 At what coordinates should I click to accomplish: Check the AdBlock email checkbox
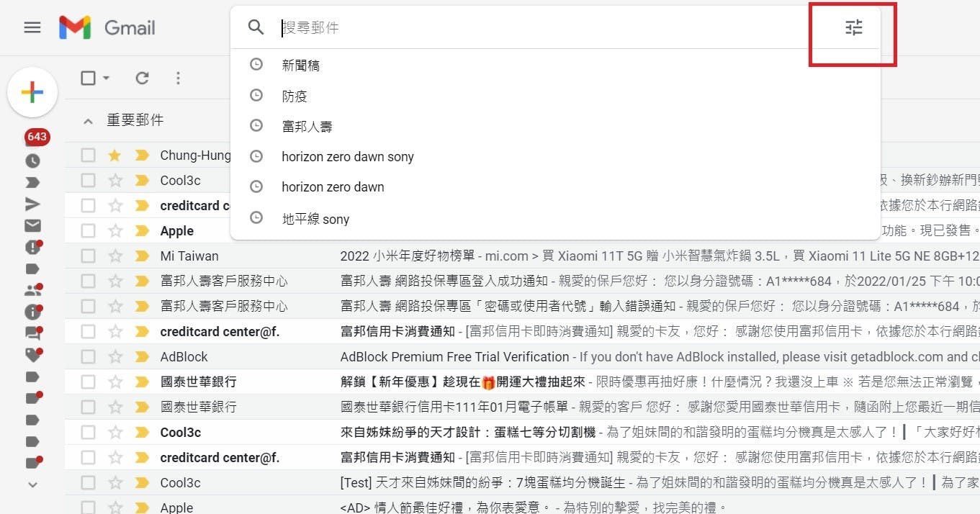[88, 357]
